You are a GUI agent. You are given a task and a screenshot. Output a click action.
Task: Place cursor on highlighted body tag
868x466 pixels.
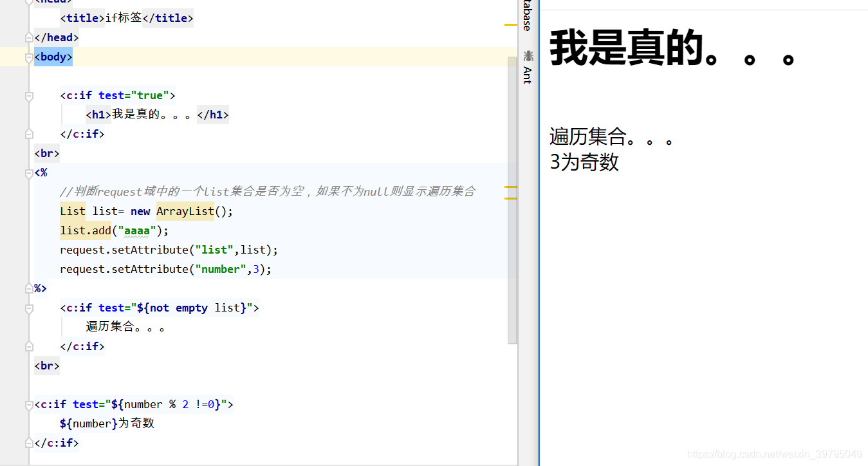point(53,57)
